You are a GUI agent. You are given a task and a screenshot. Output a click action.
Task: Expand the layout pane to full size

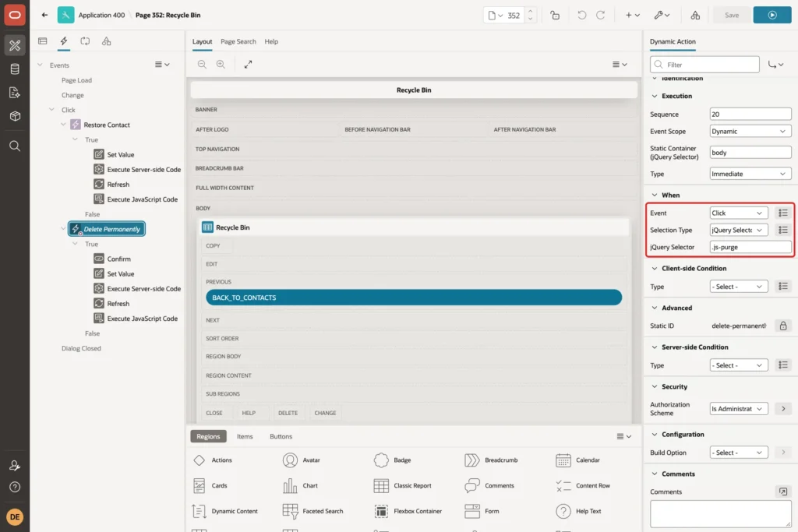point(248,65)
